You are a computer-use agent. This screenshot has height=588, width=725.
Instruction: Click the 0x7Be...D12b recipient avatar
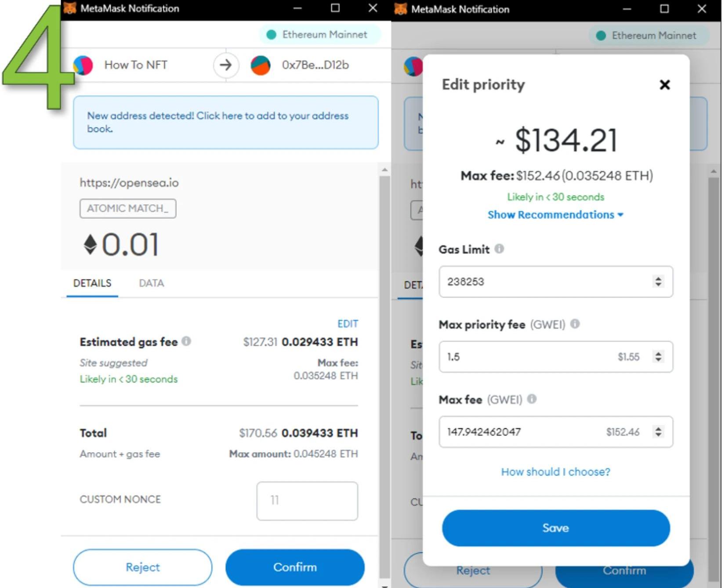pos(260,65)
